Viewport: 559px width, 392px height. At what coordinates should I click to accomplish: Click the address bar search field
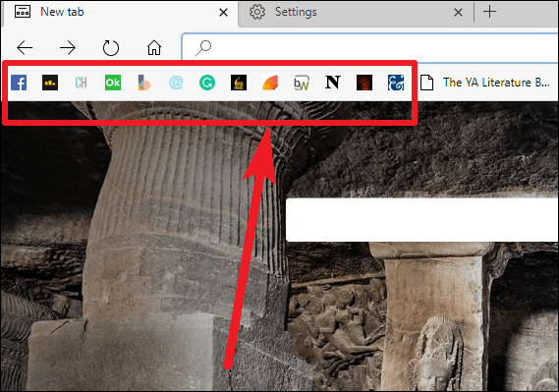coord(370,47)
